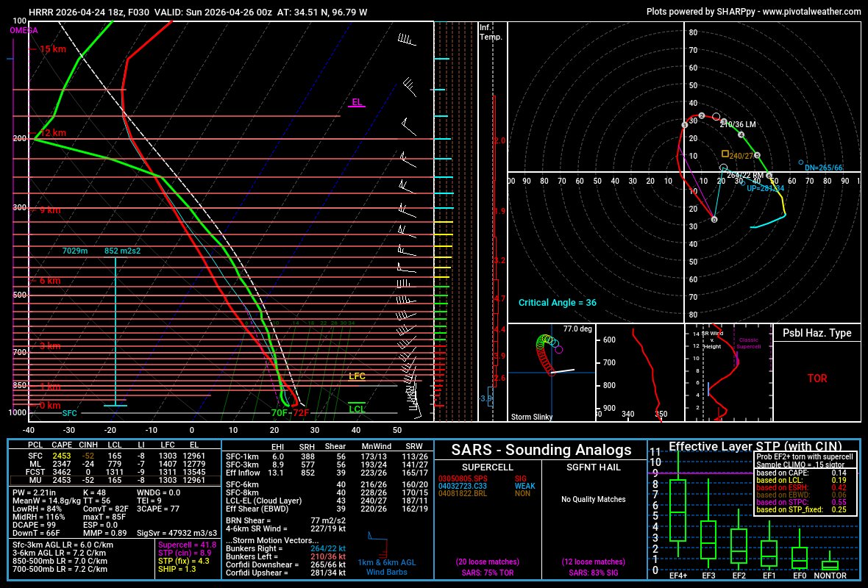Select the PW = 2.21in value

[35, 492]
